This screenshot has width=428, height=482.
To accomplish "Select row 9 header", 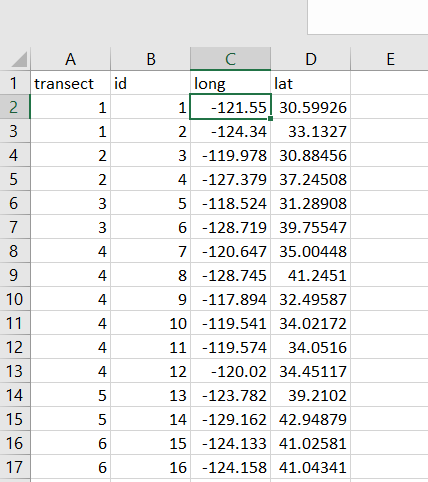I will coord(15,275).
